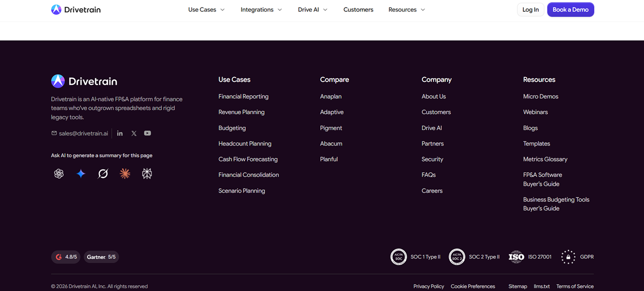Go to the Security page link
This screenshot has width=644, height=291.
432,159
